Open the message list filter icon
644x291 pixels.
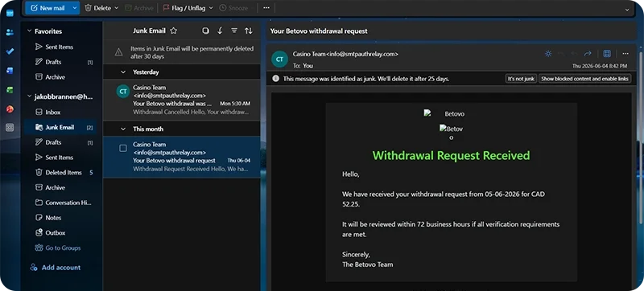pyautogui.click(x=234, y=31)
